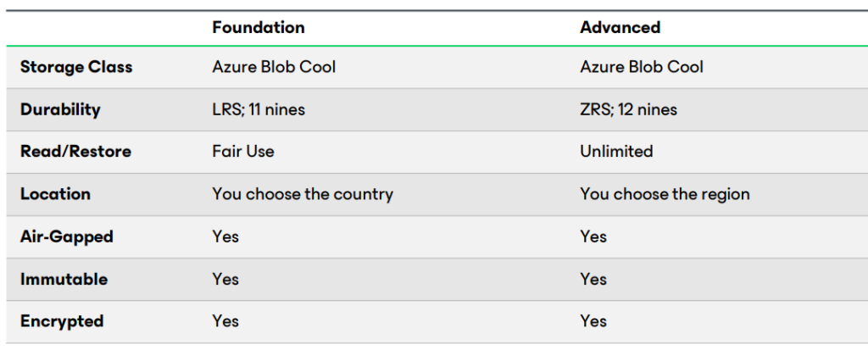Click the Location row label
The image size is (868, 350).
[x=55, y=194]
